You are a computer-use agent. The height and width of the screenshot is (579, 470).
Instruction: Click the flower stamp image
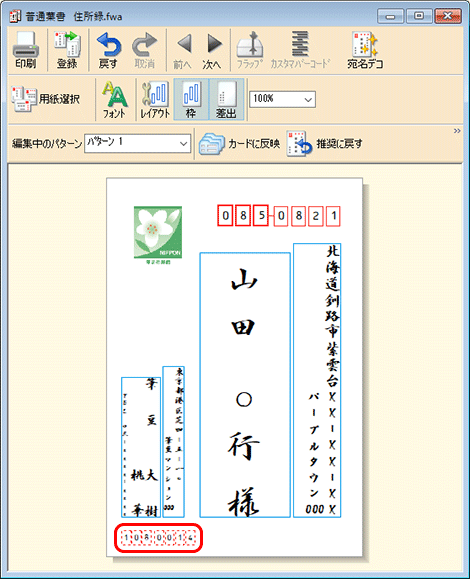point(158,232)
